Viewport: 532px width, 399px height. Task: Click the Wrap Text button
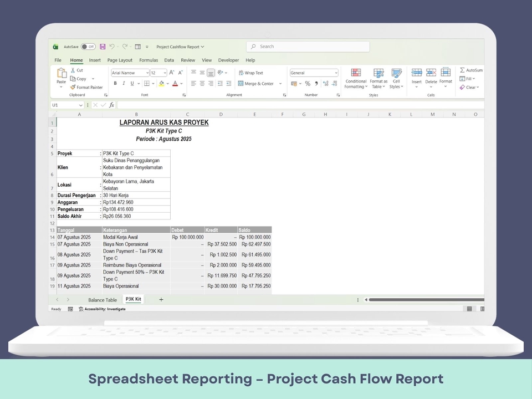251,73
